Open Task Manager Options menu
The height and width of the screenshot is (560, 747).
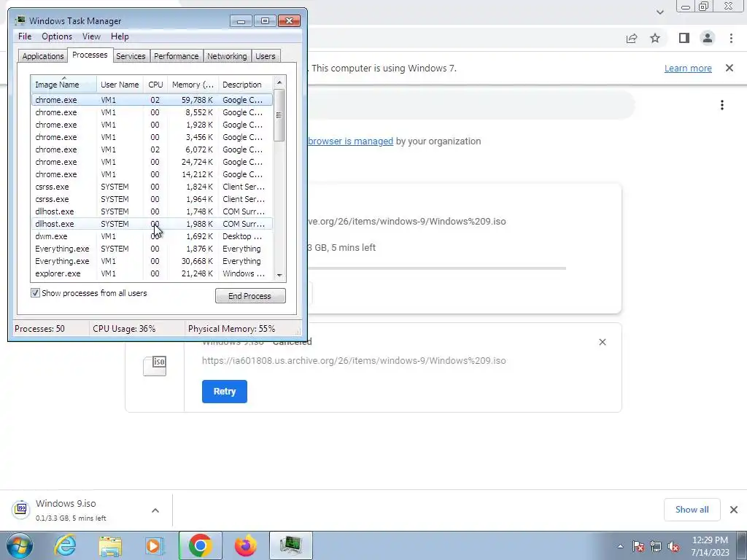pos(57,36)
